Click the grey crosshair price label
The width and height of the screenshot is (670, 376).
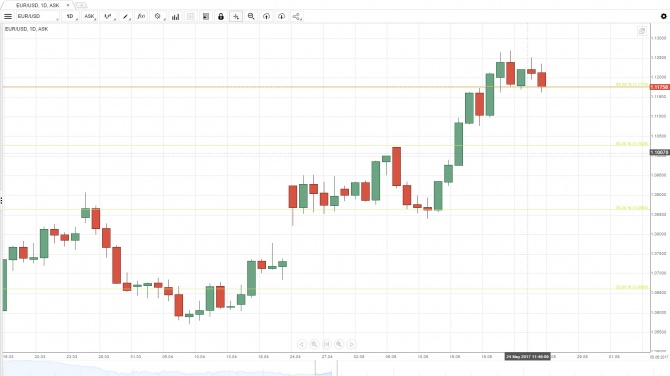[659, 152]
